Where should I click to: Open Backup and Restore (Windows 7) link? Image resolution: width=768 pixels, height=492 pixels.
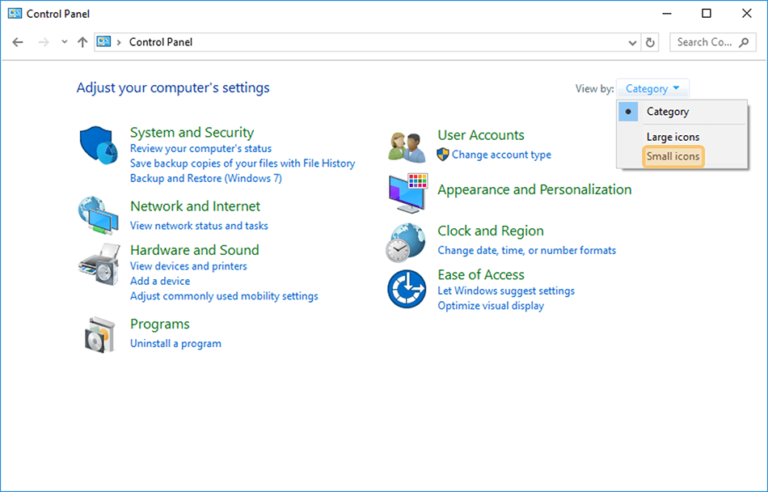coord(206,178)
